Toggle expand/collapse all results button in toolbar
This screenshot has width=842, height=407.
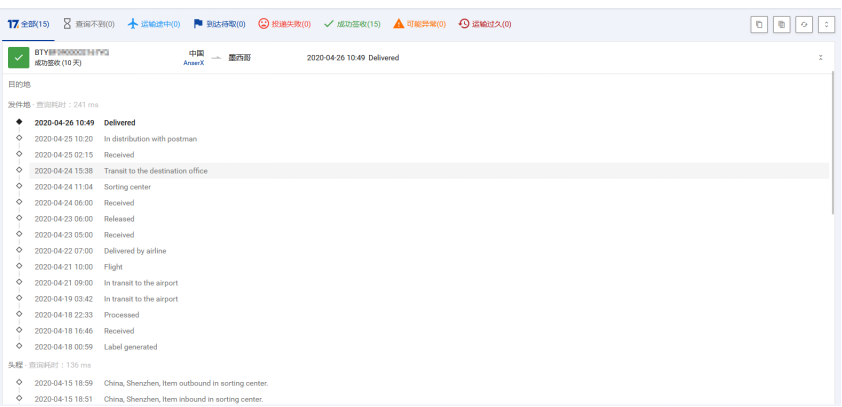tap(826, 23)
